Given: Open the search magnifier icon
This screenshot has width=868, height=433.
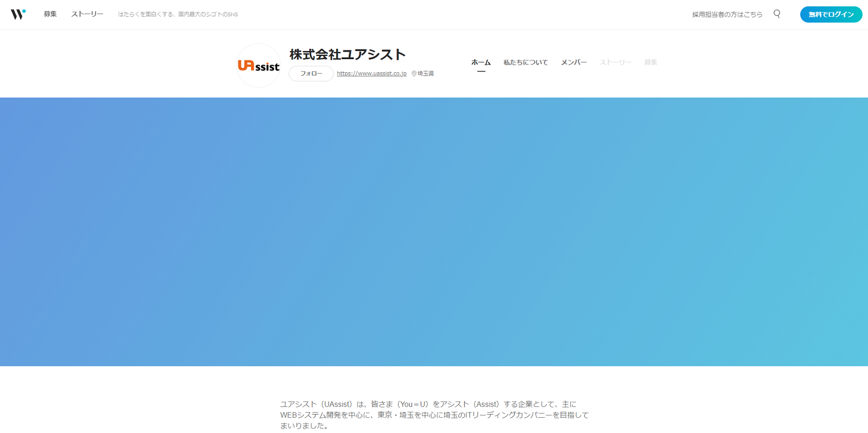Looking at the screenshot, I should tap(777, 14).
